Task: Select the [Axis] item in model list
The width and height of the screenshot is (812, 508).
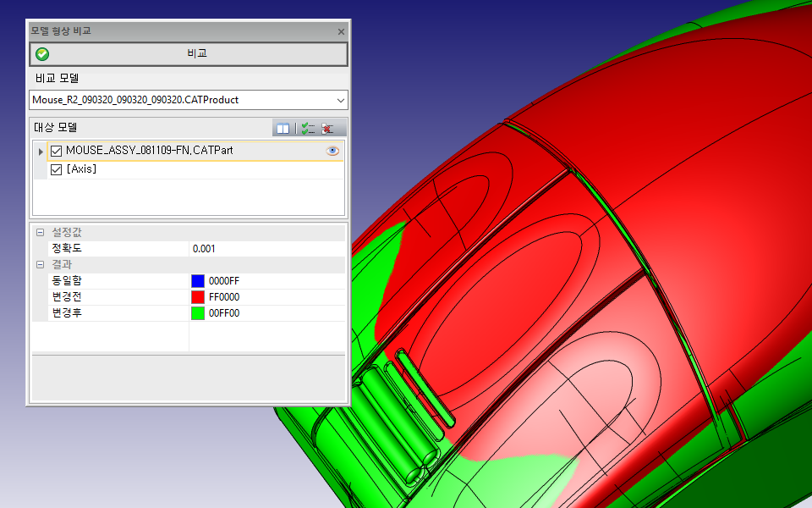Action: click(x=81, y=169)
